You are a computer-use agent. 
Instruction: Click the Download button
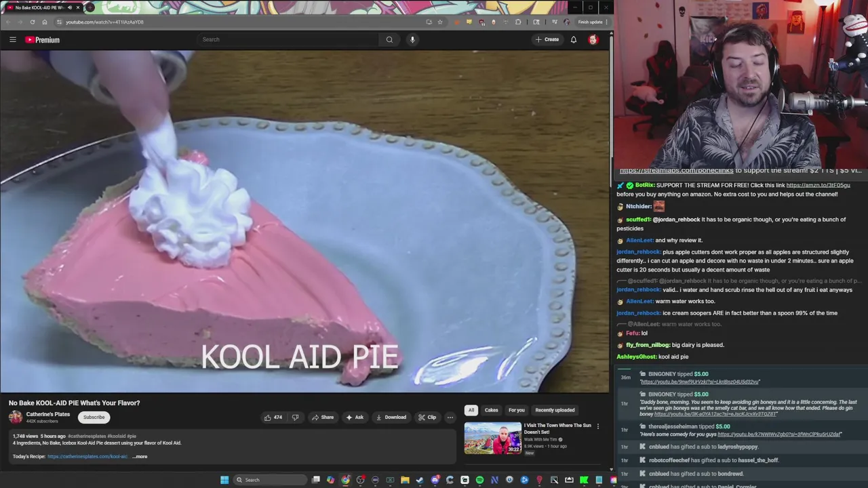[391, 418]
